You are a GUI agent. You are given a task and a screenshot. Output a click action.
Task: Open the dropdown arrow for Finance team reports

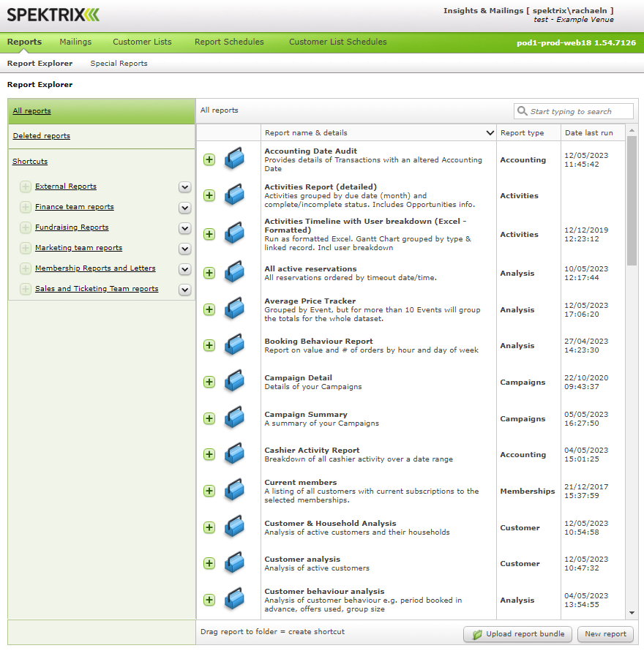point(184,208)
